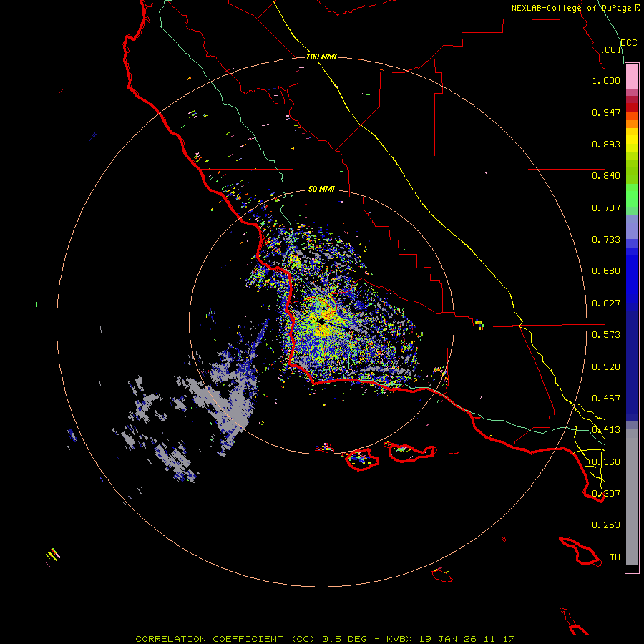The width and height of the screenshot is (644, 644).
Task: Click the 100 NMI range ring label
Action: 321,57
